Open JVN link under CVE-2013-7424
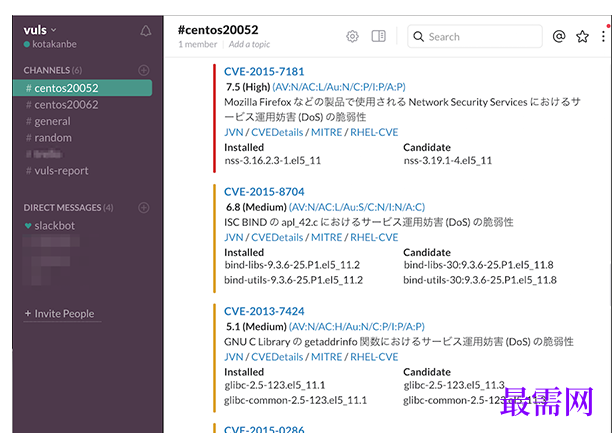 (x=234, y=357)
